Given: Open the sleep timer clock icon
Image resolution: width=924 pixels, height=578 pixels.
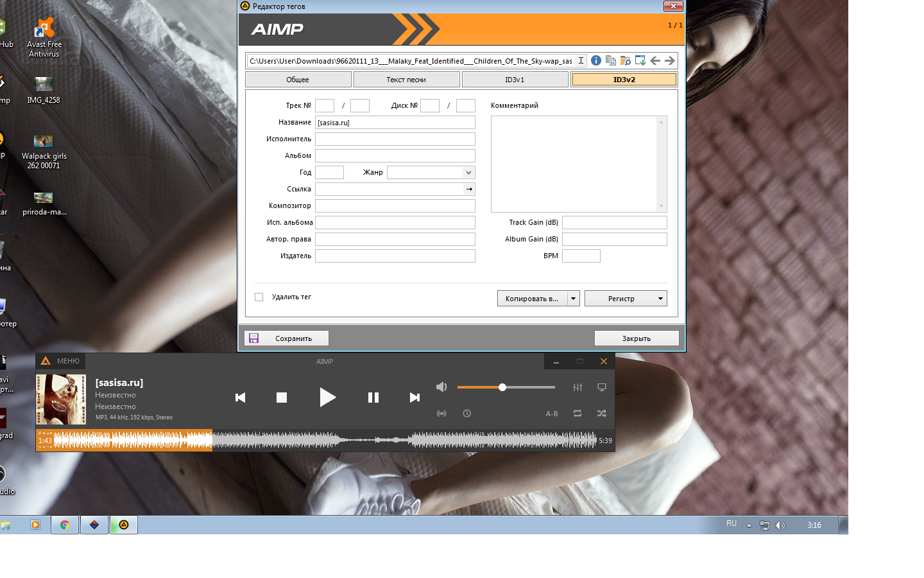Looking at the screenshot, I should (467, 414).
